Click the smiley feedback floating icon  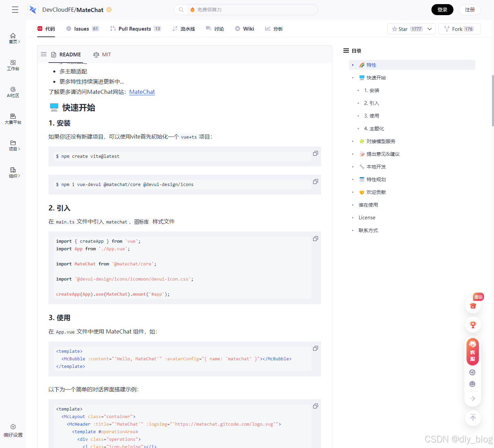(x=472, y=384)
